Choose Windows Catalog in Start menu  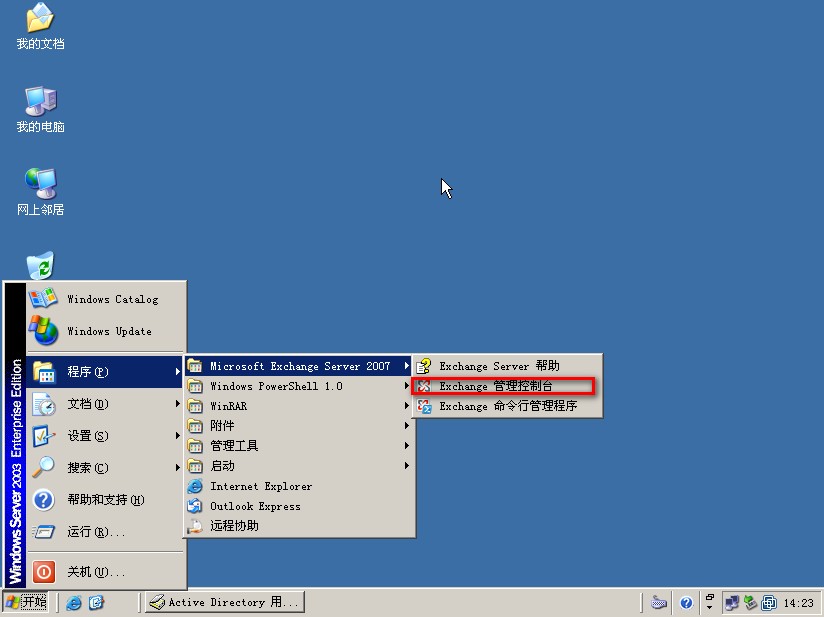pos(105,299)
